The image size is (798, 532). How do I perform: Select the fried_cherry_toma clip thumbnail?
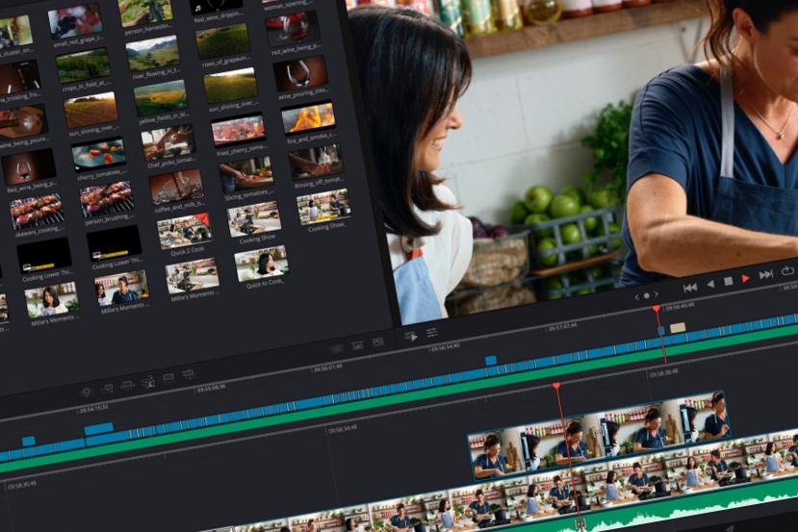[x=238, y=130]
